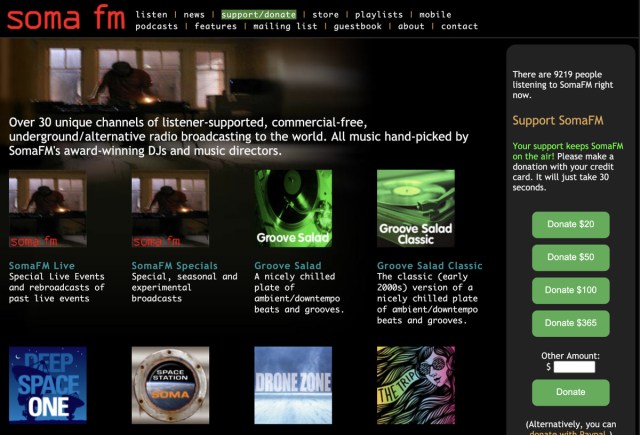This screenshot has height=435, width=640.
Task: Open the podcasts page
Action: click(x=157, y=26)
